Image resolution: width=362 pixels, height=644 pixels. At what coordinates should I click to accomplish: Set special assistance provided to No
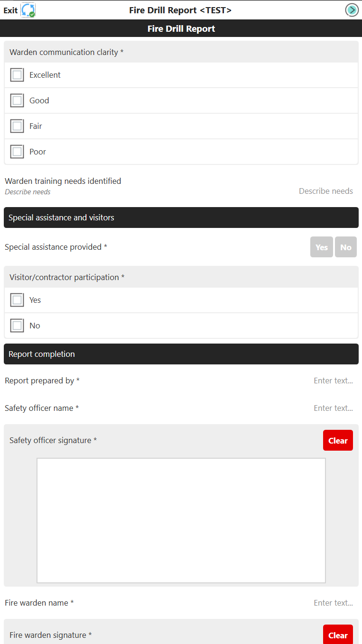coord(345,247)
